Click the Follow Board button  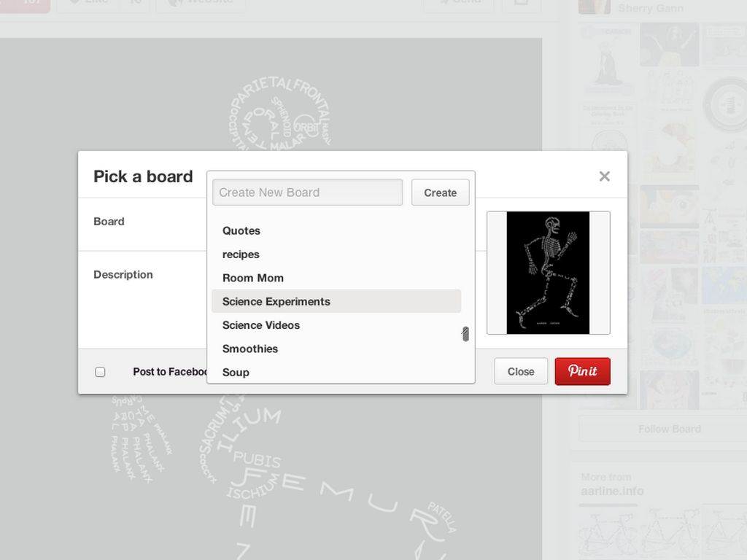click(669, 429)
